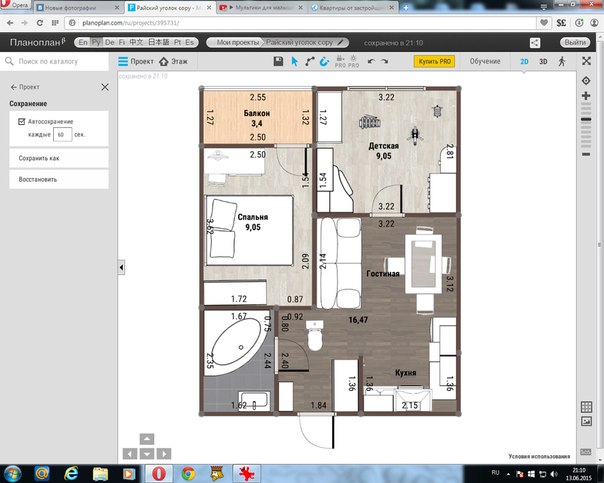The height and width of the screenshot is (483, 604).
Task: Click the Купить PRO button
Action: pyautogui.click(x=434, y=61)
